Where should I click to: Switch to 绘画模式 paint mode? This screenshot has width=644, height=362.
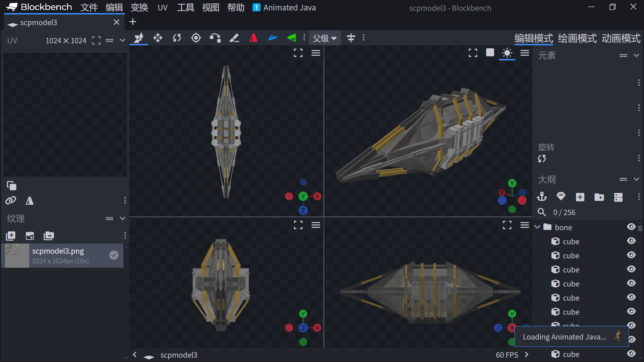tap(577, 38)
